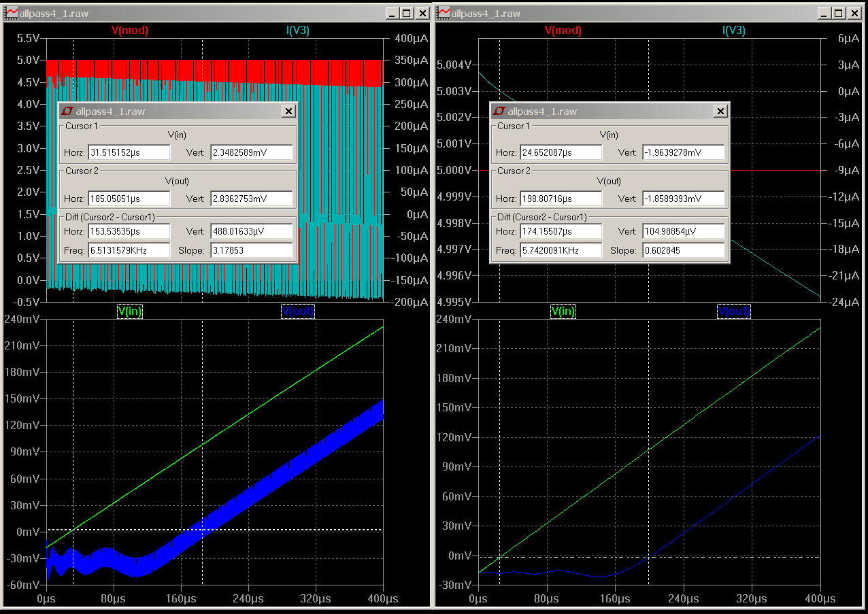Click the LTspice icon in left cursor dialog
This screenshot has width=868, height=614.
(68, 112)
